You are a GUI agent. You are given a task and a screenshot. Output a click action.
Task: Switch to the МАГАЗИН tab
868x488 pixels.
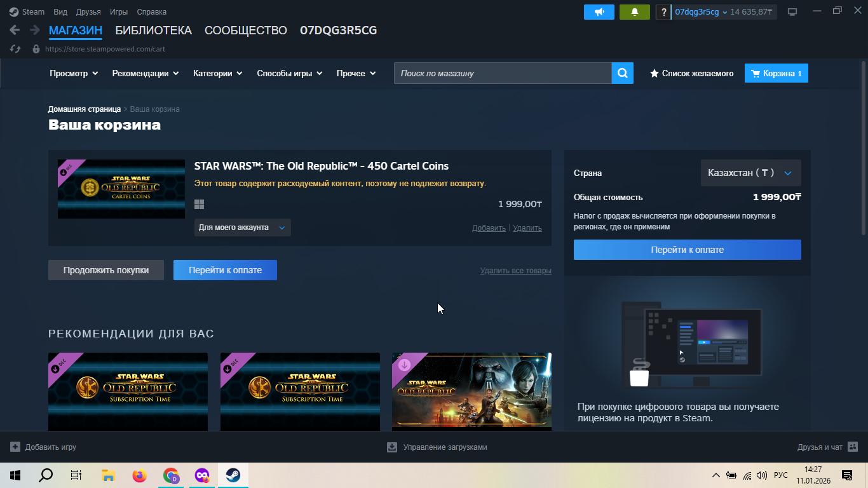coord(76,30)
